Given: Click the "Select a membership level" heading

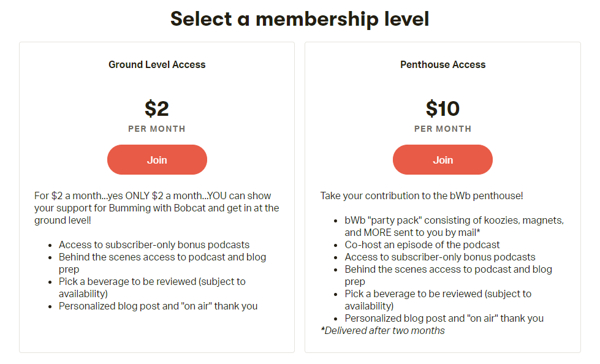Looking at the screenshot, I should (300, 19).
